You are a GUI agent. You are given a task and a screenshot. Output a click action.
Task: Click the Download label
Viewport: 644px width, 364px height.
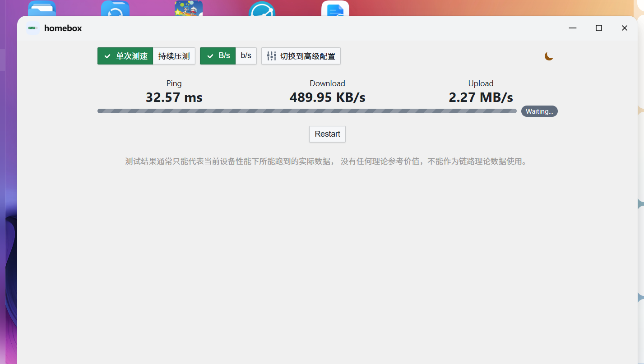point(328,83)
